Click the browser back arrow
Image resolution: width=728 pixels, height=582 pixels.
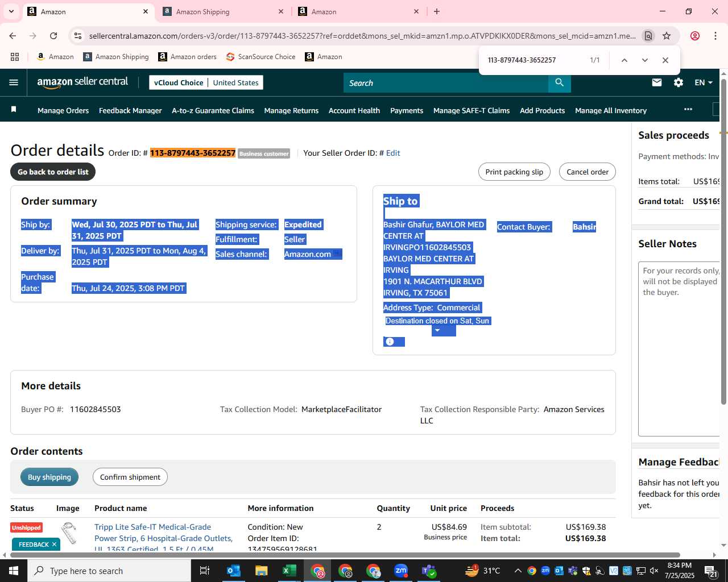pos(13,36)
